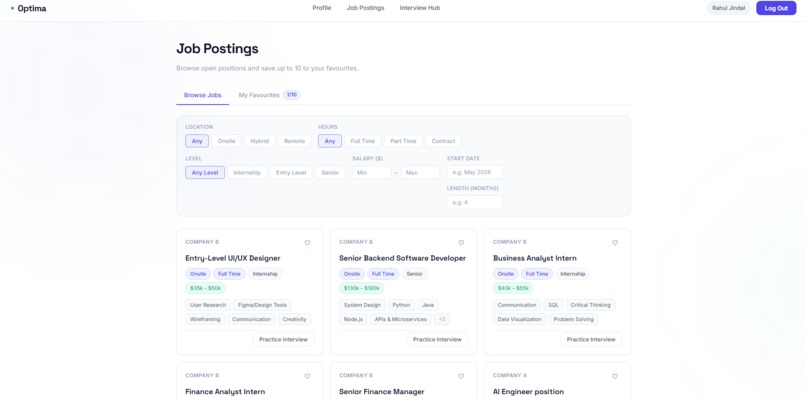Click the Node.js skill tag

(353, 319)
